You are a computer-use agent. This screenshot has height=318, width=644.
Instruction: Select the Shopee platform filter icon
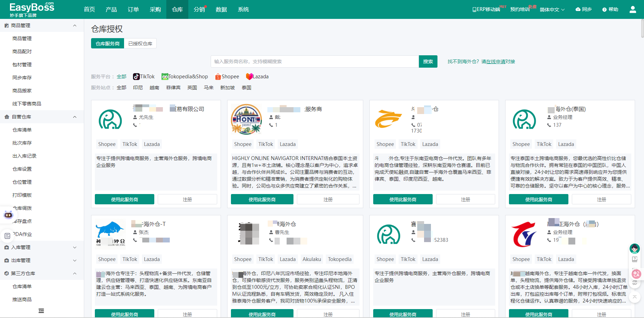(x=218, y=77)
